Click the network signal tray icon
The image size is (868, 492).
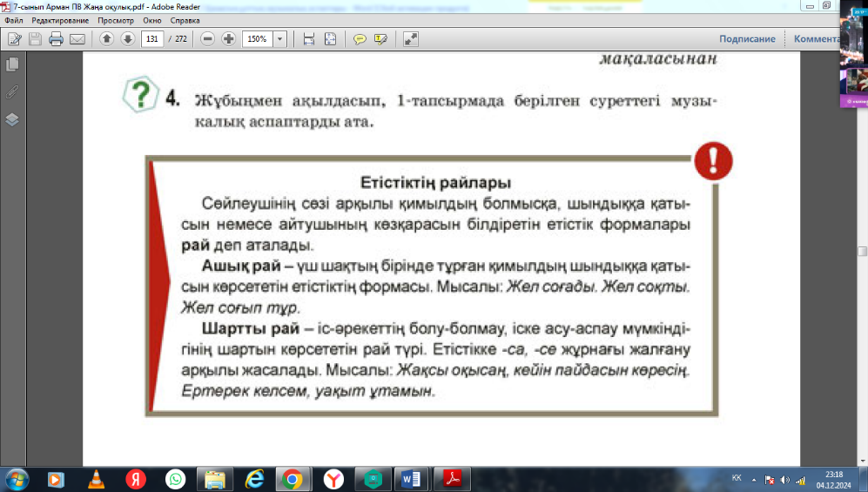pyautogui.click(x=800, y=480)
